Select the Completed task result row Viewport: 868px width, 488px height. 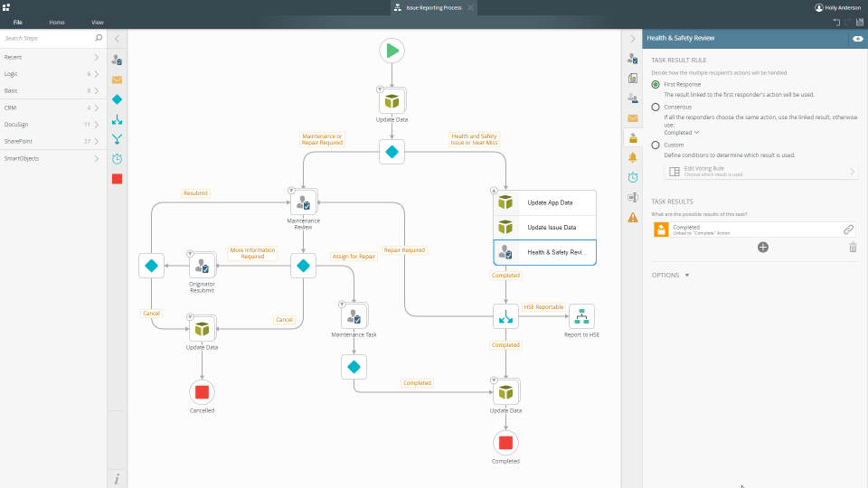(754, 230)
